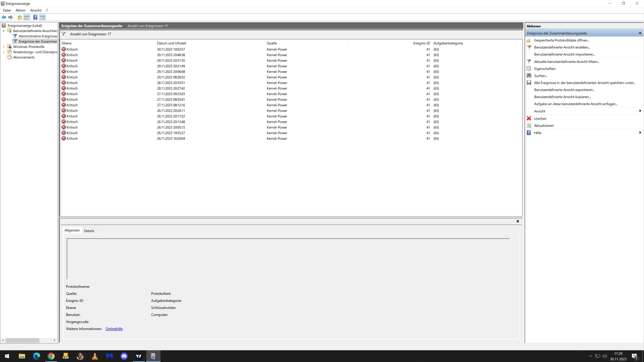Click the blue help toolbar icon
The image size is (644, 362).
coord(35,17)
